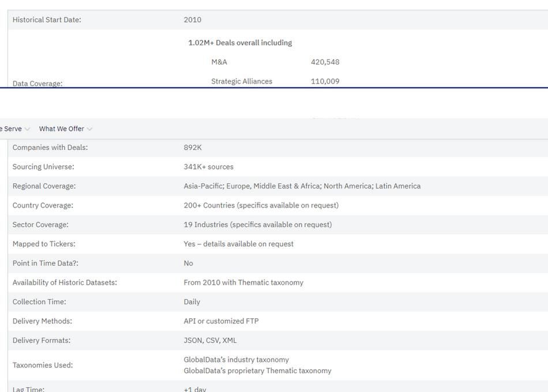
Task: Click the 'Companies with Deals:' label
Action: tap(50, 148)
